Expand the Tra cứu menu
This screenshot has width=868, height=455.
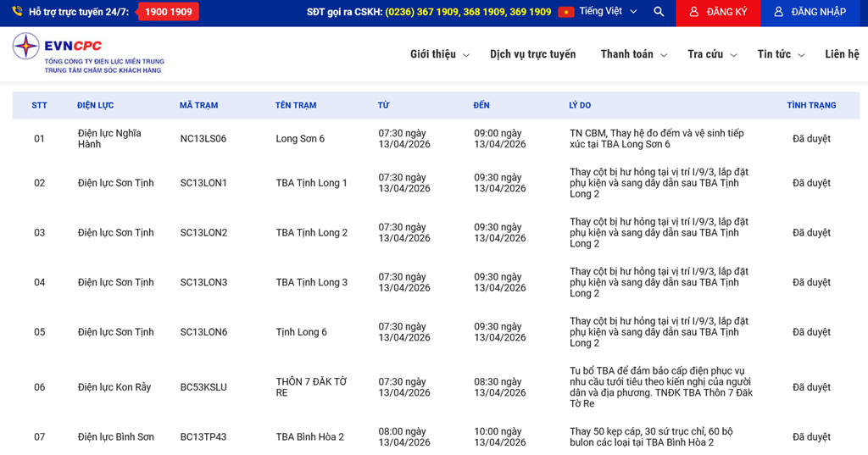pos(711,54)
